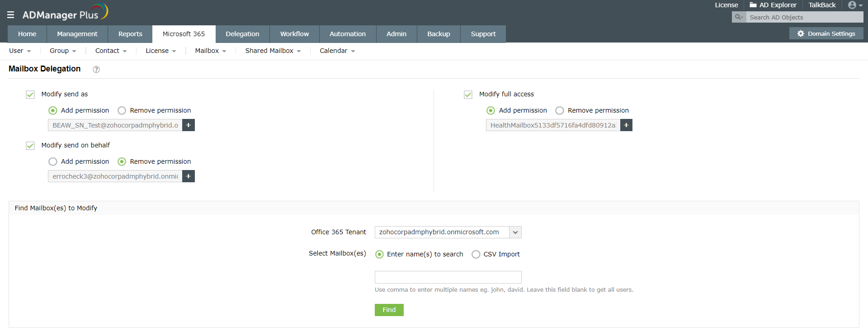
Task: Select Remove permission under Modify send as
Action: point(122,110)
